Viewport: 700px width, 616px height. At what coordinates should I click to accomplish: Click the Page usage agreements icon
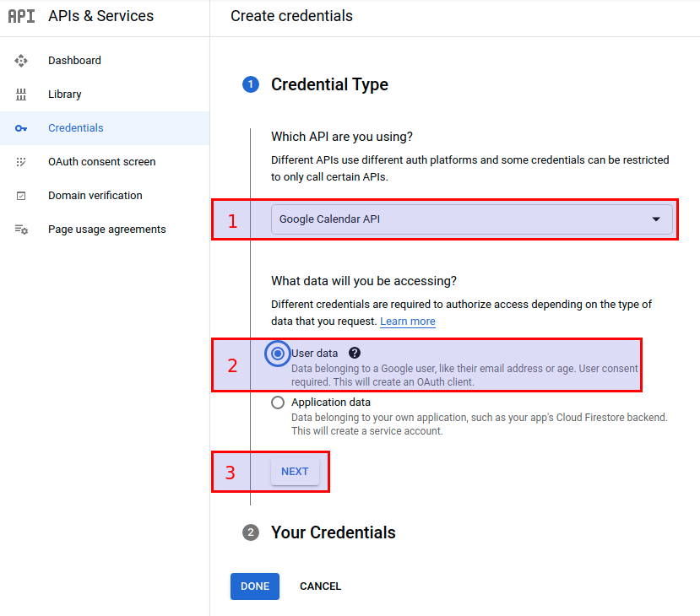(x=20, y=229)
